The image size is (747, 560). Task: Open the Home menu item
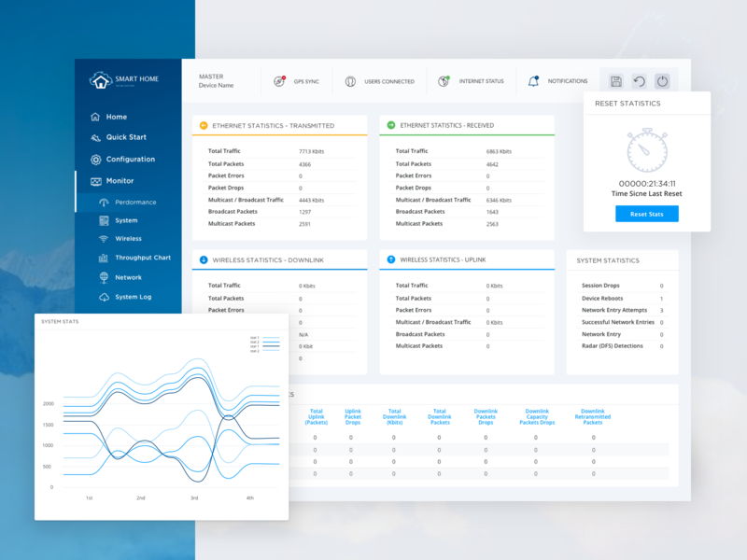116,117
